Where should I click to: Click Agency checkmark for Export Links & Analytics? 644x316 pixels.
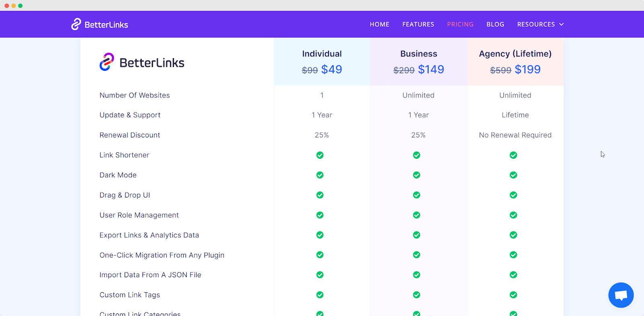coord(514,235)
